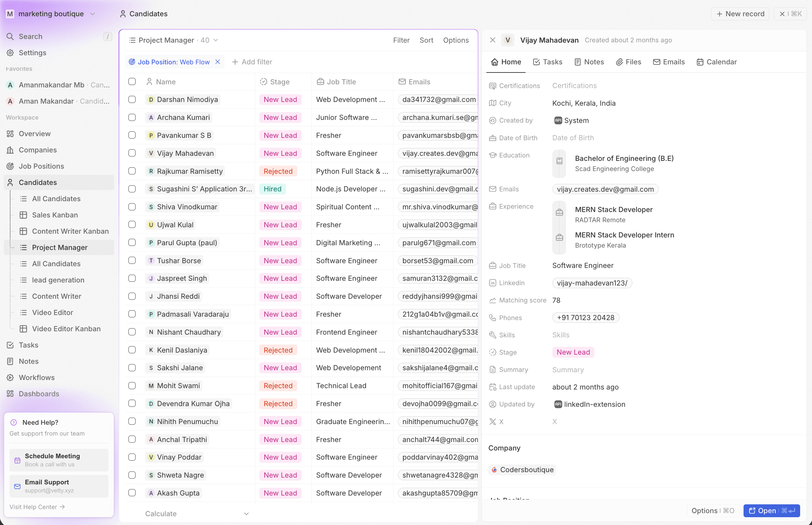Click the Linkedin field icon in details
812x525 pixels.
492,283
